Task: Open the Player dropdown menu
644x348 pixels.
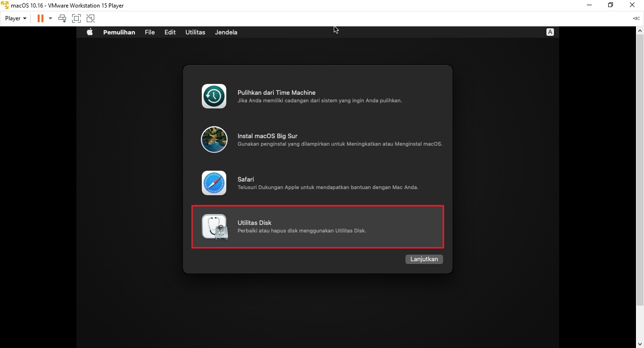Action: 16,18
